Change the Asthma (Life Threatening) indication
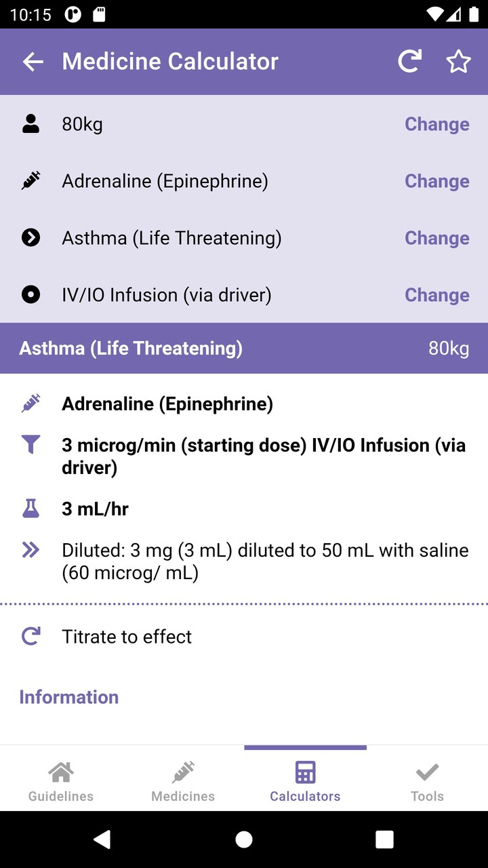488x868 pixels. (x=437, y=238)
